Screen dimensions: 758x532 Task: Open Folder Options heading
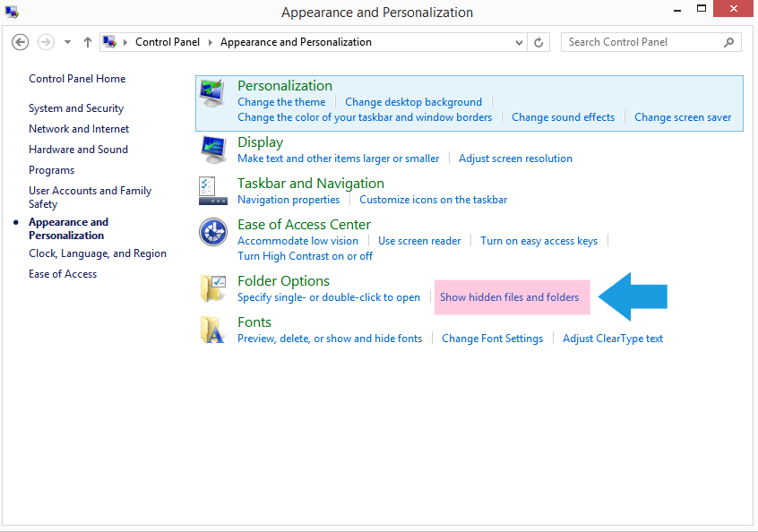(283, 281)
